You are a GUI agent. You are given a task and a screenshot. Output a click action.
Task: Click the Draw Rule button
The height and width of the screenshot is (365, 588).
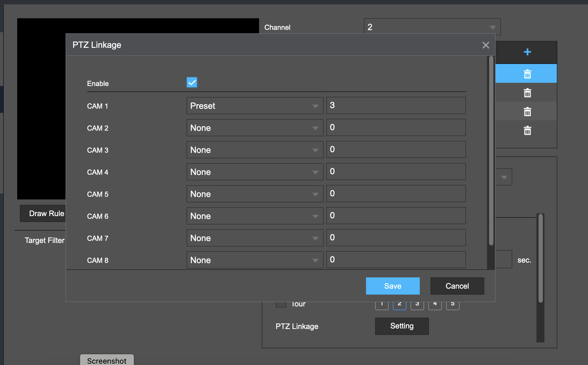tap(43, 213)
